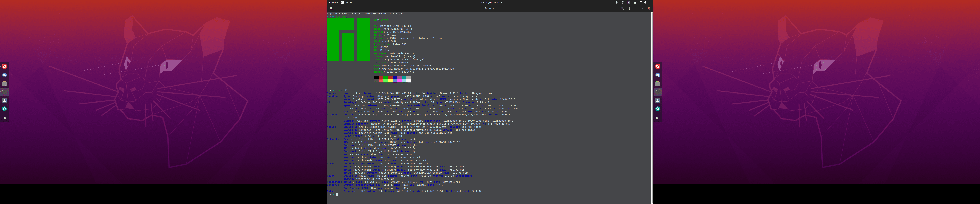
Task: Open the Terminal app menu in top bar
Action: tap(348, 2)
